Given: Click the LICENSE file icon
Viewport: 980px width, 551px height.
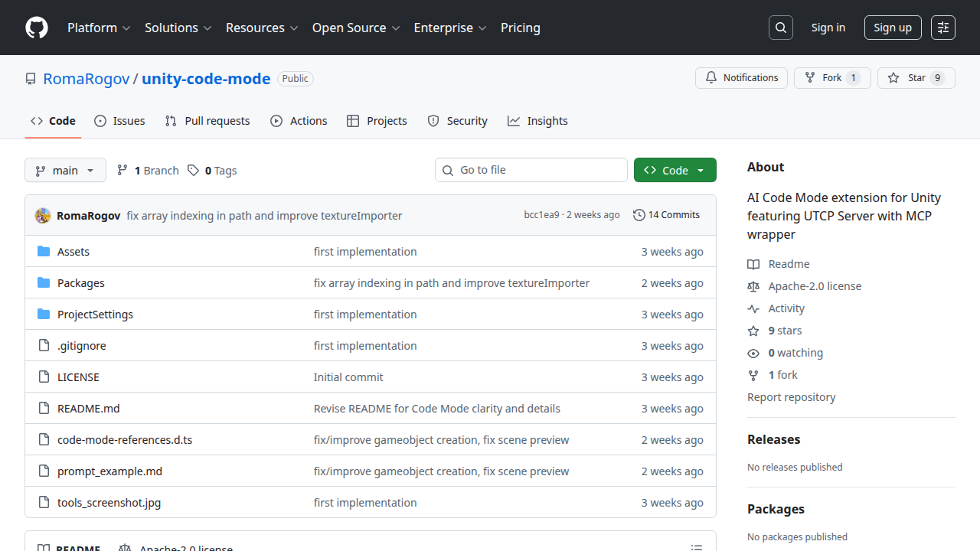Looking at the screenshot, I should (44, 377).
